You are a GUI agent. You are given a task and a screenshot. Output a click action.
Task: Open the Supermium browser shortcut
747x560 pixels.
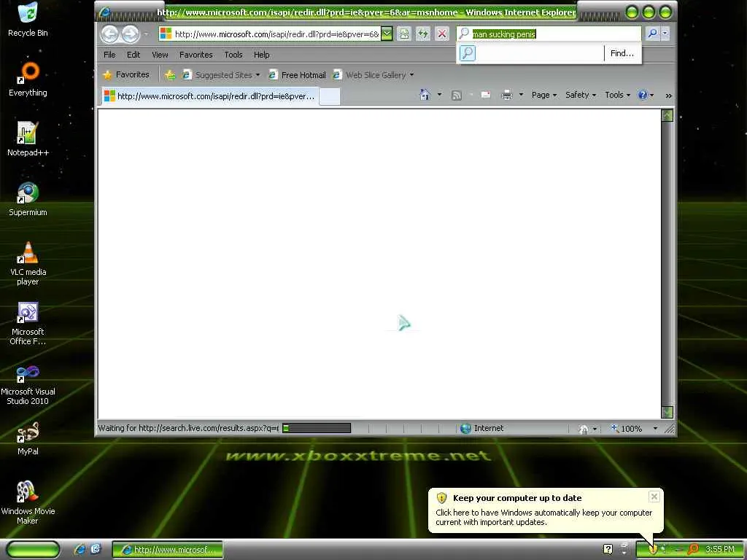28,199
